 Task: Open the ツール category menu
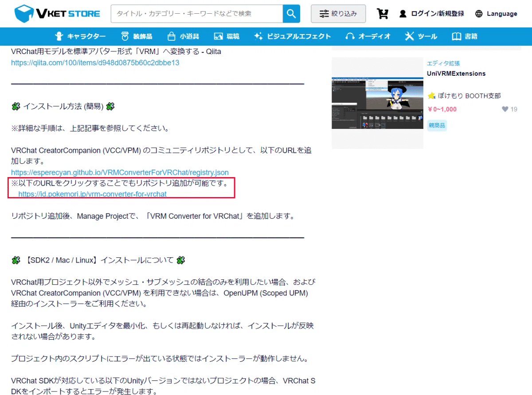click(x=421, y=36)
